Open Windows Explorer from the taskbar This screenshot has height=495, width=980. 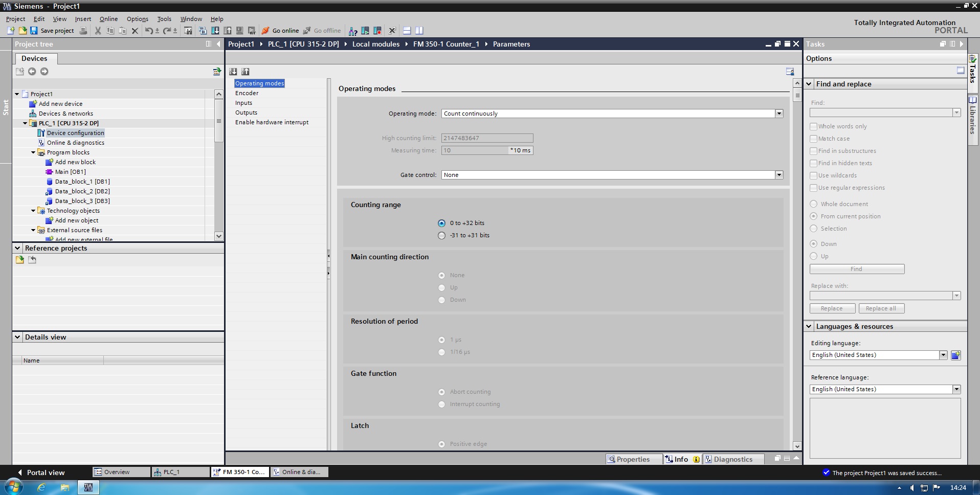click(x=65, y=487)
